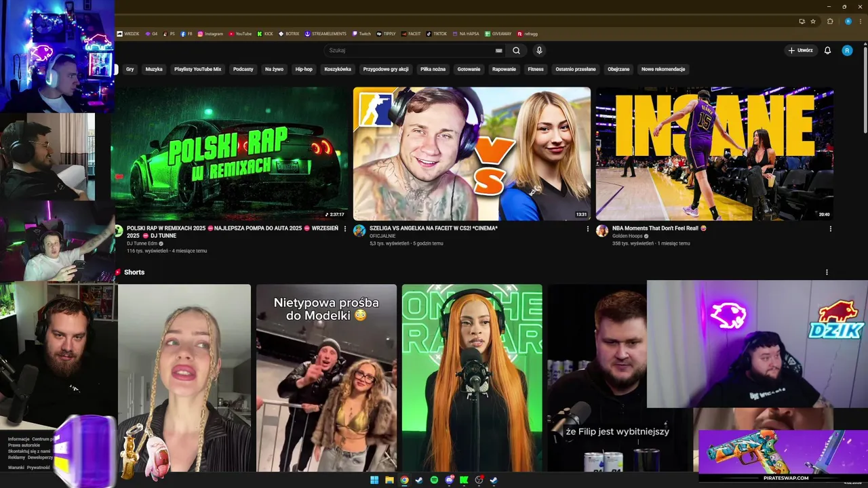Viewport: 868px width, 488px height.
Task: Select the Muzyka filter chip
Action: click(154, 69)
